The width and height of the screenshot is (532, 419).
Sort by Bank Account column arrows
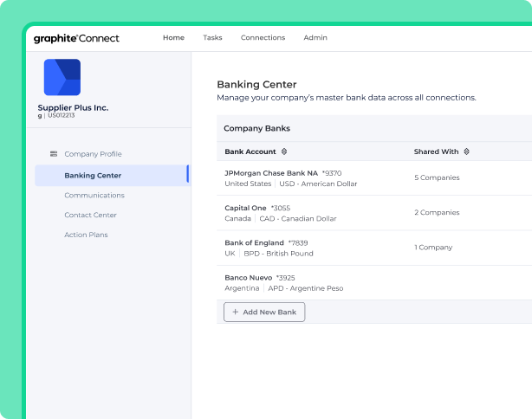(x=284, y=151)
